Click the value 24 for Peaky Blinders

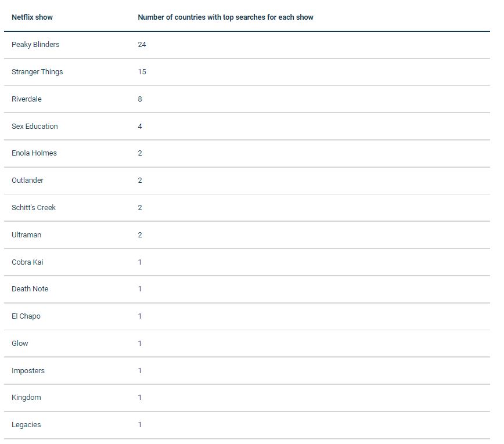click(142, 45)
